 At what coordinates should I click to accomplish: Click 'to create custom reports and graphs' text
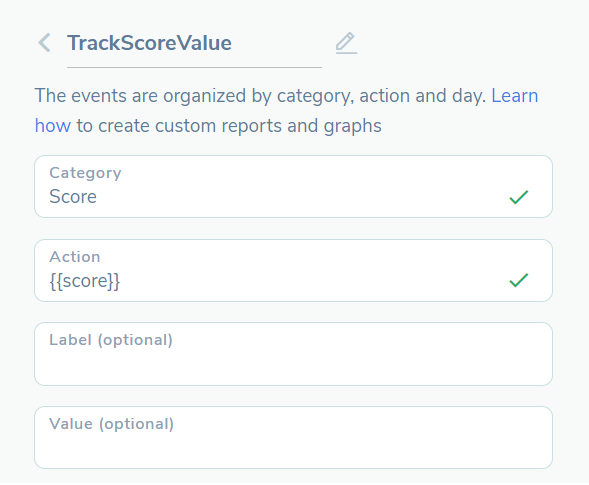(x=229, y=126)
